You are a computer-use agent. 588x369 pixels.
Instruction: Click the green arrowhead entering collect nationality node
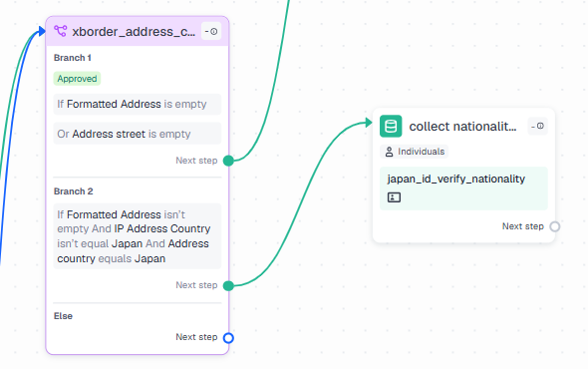point(369,123)
